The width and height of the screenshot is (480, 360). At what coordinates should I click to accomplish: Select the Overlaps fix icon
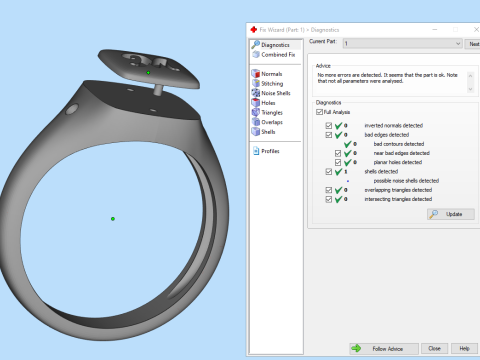tap(256, 122)
